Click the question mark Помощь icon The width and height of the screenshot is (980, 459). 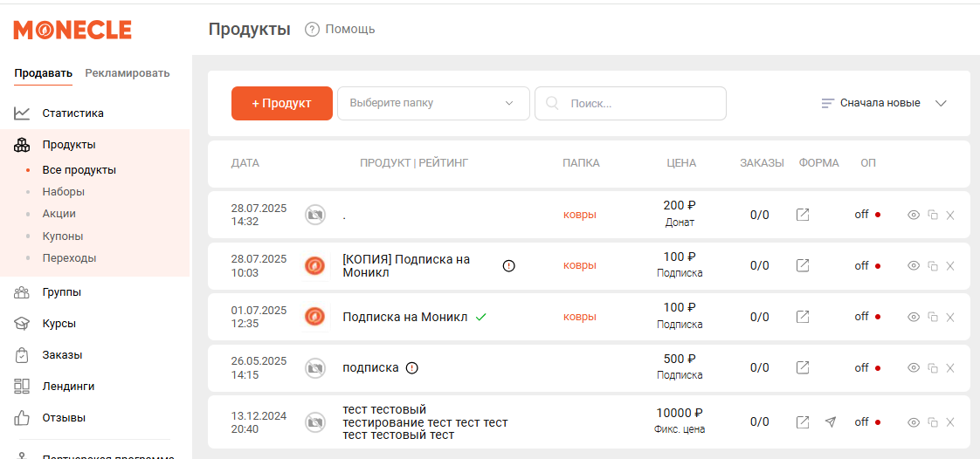312,30
